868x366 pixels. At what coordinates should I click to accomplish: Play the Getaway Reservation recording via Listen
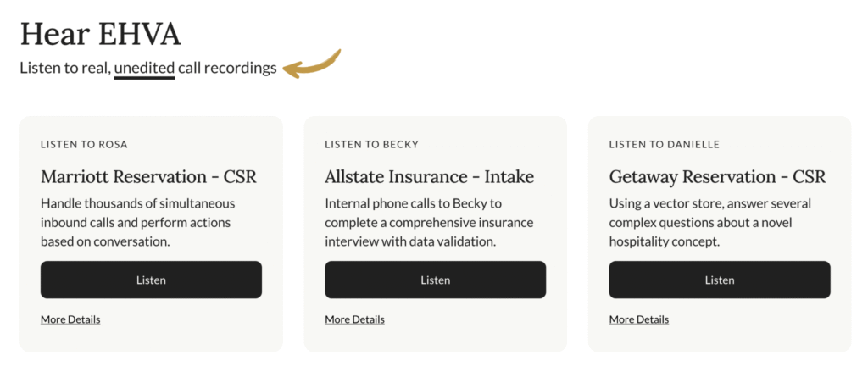(719, 280)
